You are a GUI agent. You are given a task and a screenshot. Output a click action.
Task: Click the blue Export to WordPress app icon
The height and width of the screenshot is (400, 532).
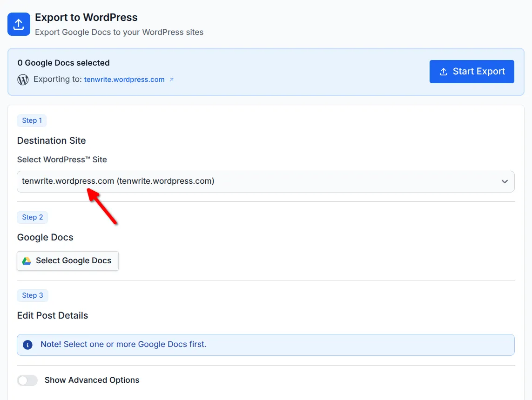point(19,24)
